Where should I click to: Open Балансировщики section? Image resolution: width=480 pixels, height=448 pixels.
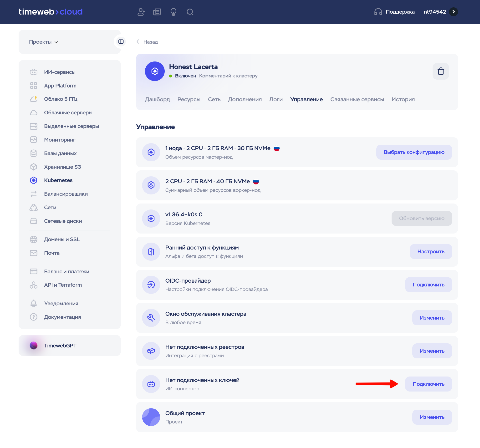coord(66,194)
